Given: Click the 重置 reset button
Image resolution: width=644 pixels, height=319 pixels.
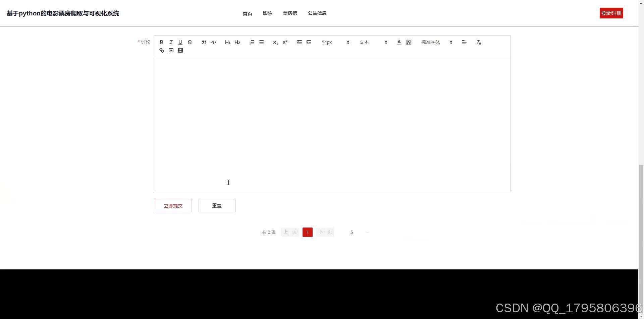Looking at the screenshot, I should tap(217, 205).
